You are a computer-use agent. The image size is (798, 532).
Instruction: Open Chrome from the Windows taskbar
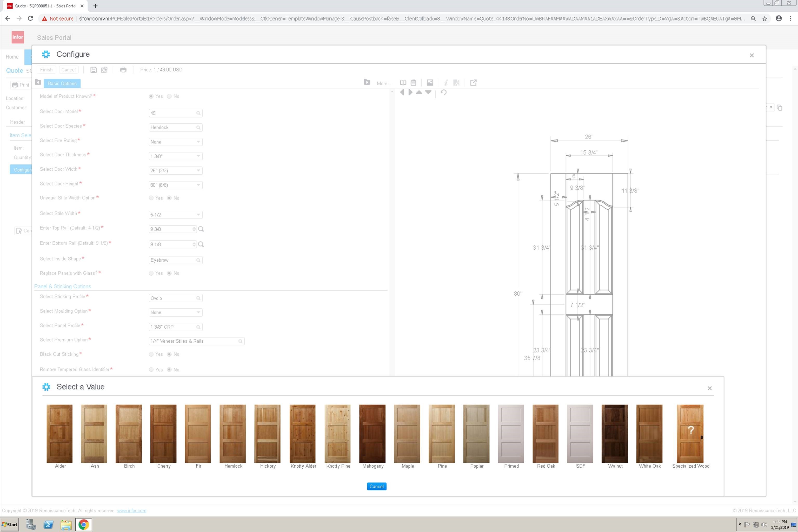[x=83, y=524]
